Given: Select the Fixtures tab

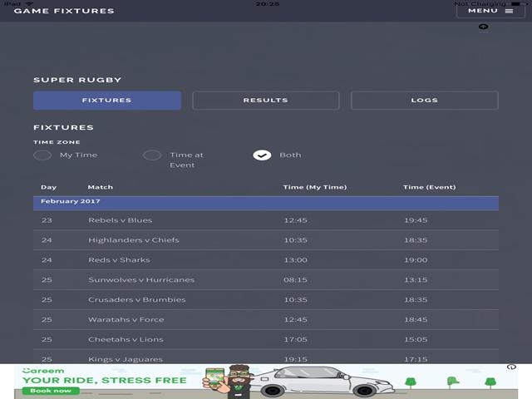Looking at the screenshot, I should pyautogui.click(x=107, y=101).
